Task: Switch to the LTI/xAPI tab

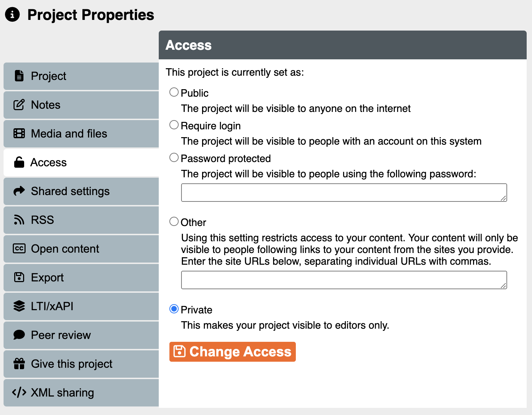Action: (x=81, y=306)
